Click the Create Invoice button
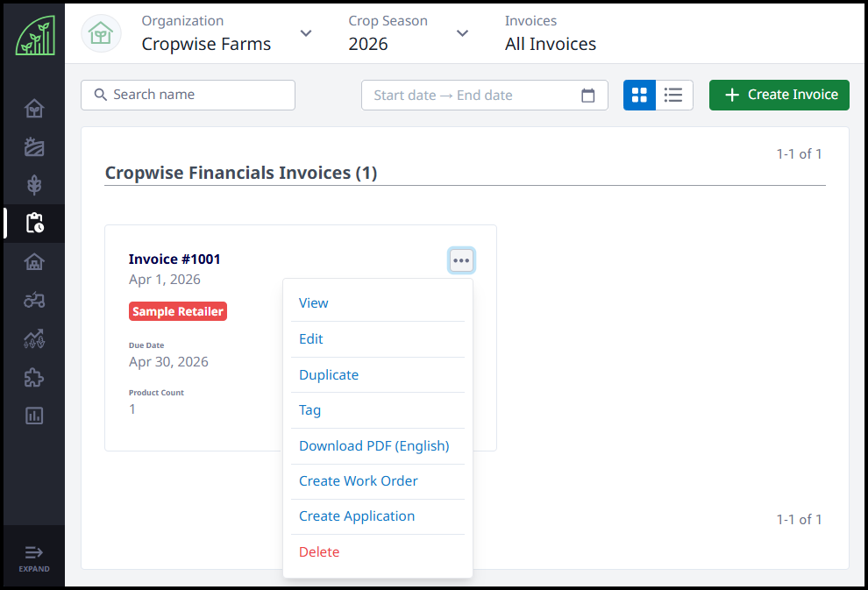The width and height of the screenshot is (868, 590). [x=779, y=96]
